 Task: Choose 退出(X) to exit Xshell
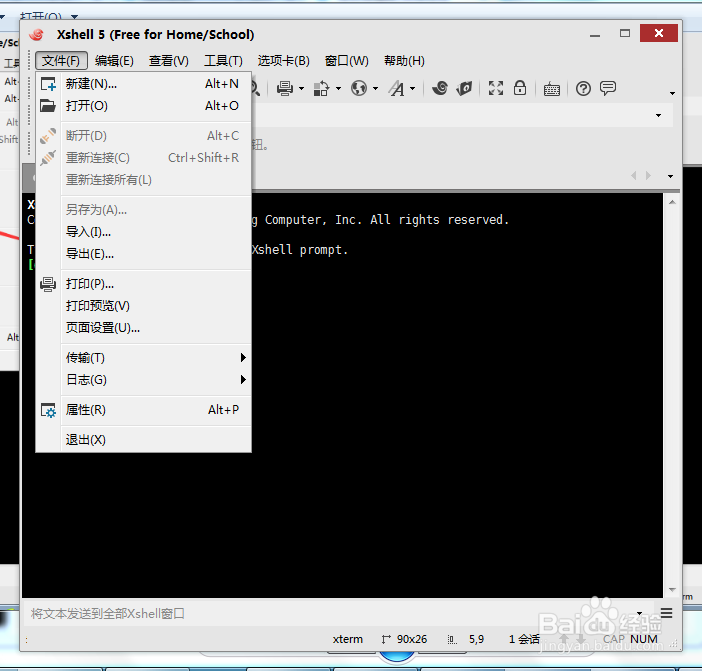pyautogui.click(x=143, y=440)
